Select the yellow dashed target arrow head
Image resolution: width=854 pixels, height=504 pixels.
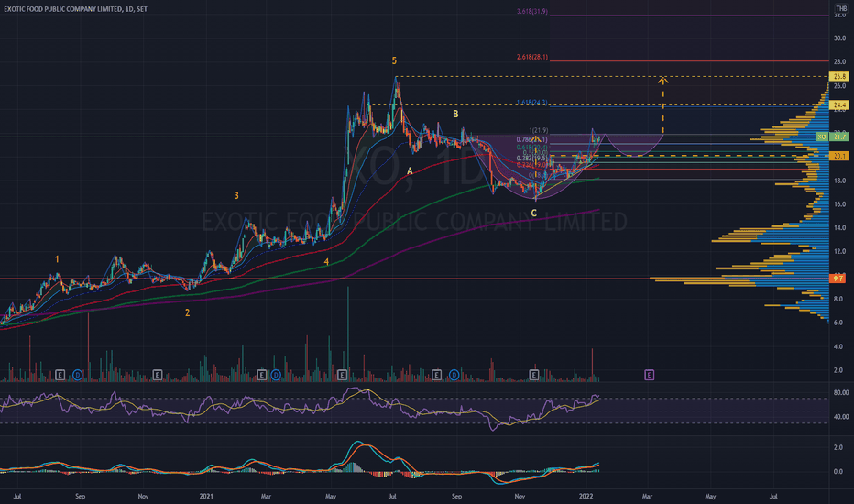[662, 82]
